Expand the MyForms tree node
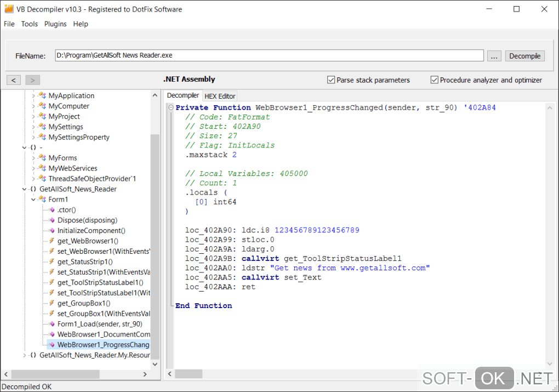 pyautogui.click(x=33, y=158)
